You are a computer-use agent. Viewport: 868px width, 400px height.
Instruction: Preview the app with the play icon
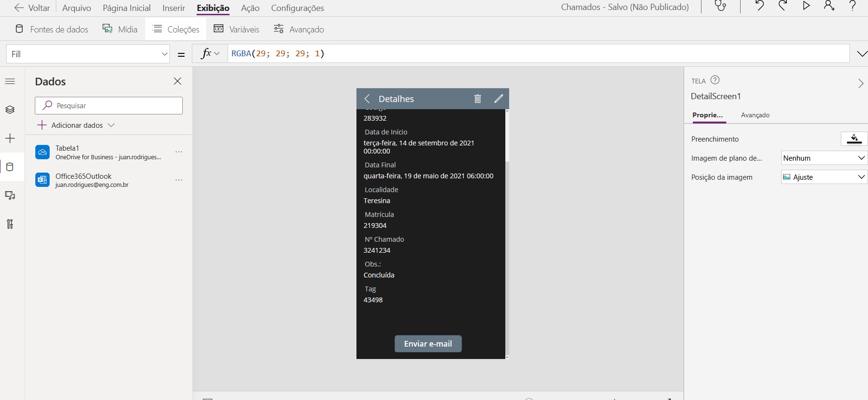[x=806, y=7]
